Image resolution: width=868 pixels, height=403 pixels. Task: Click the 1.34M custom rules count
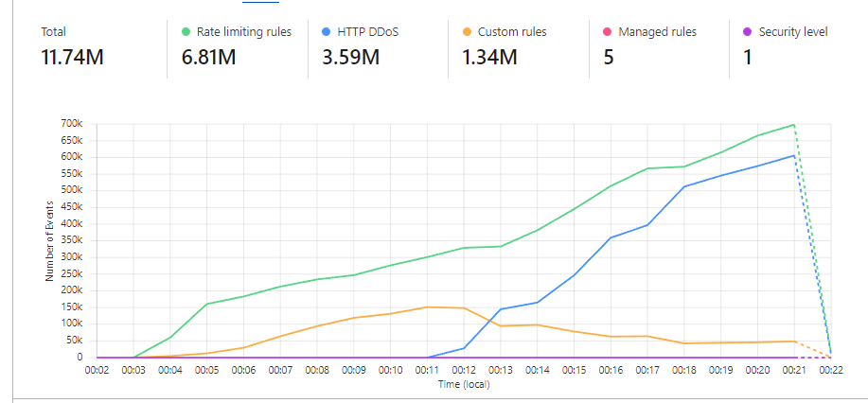489,58
